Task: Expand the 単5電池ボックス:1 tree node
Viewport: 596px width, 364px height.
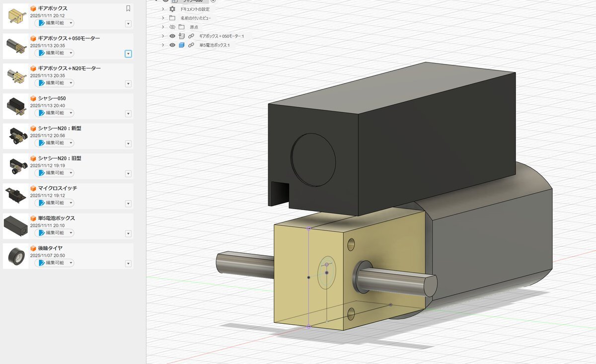Action: click(x=163, y=45)
